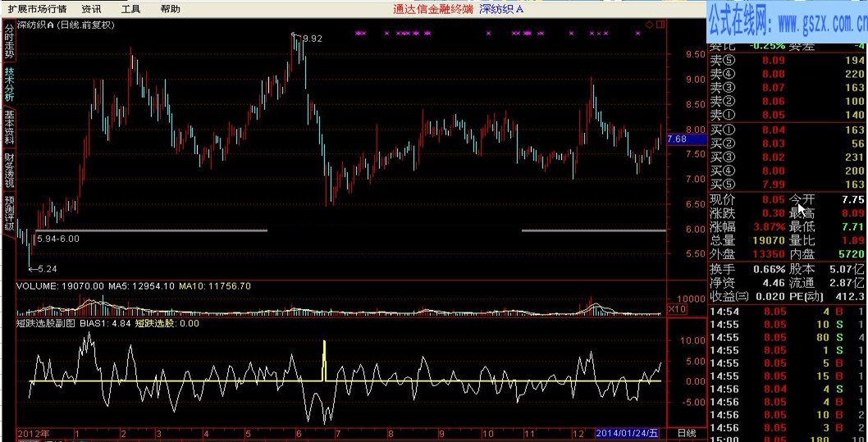This screenshot has width=868, height=442.
Task: Select the 卖① 8.05 ask row
Action: tap(787, 115)
